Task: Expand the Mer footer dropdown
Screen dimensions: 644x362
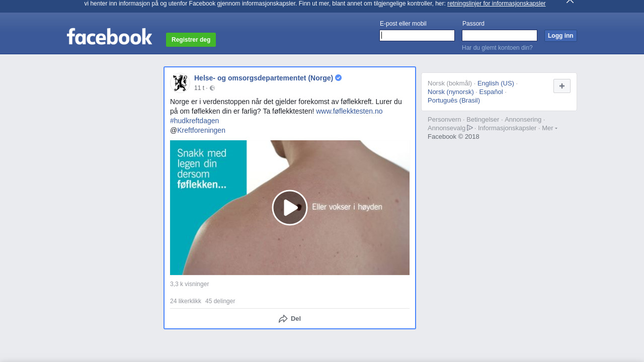Action: [549, 128]
